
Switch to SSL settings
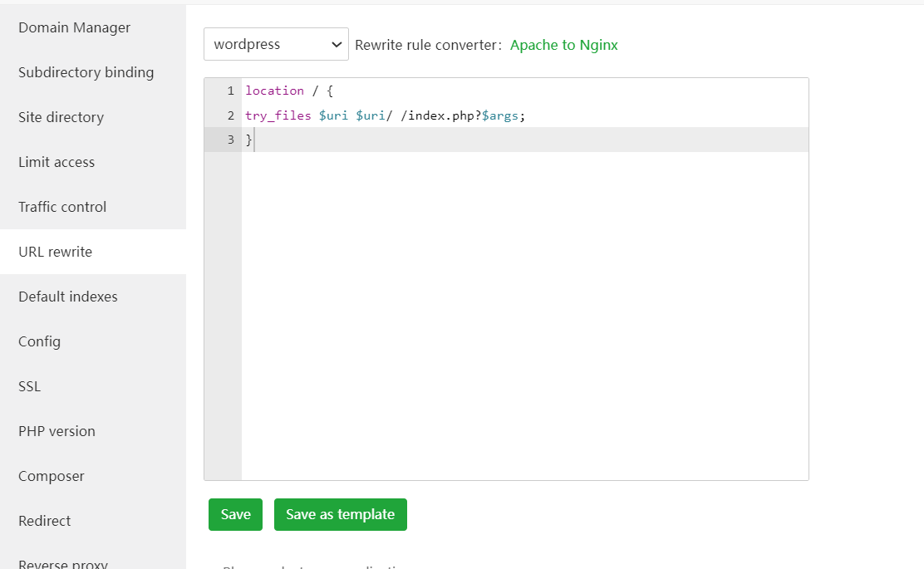click(29, 386)
